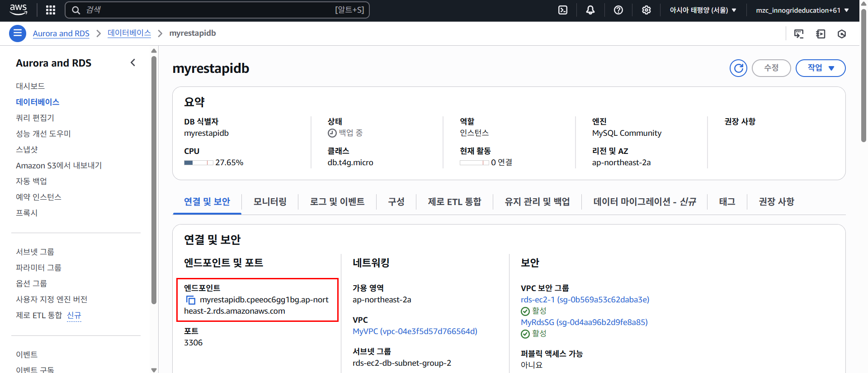Click the active check icon under MyRdsSG

525,334
